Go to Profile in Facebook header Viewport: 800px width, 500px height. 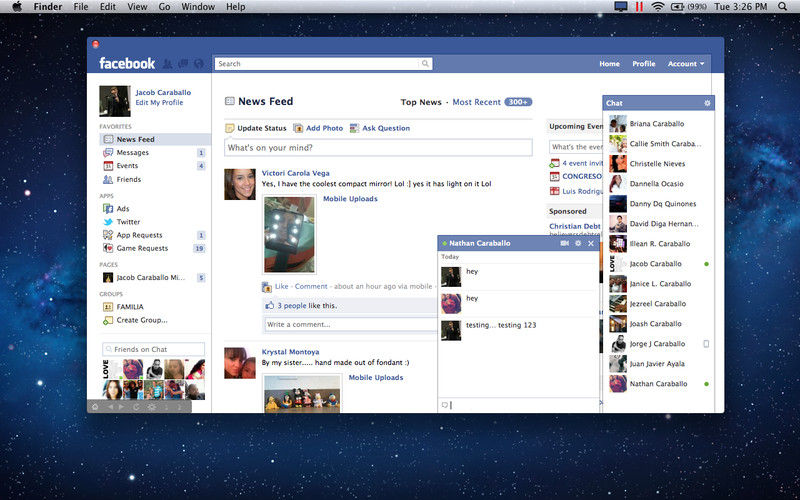[x=644, y=64]
